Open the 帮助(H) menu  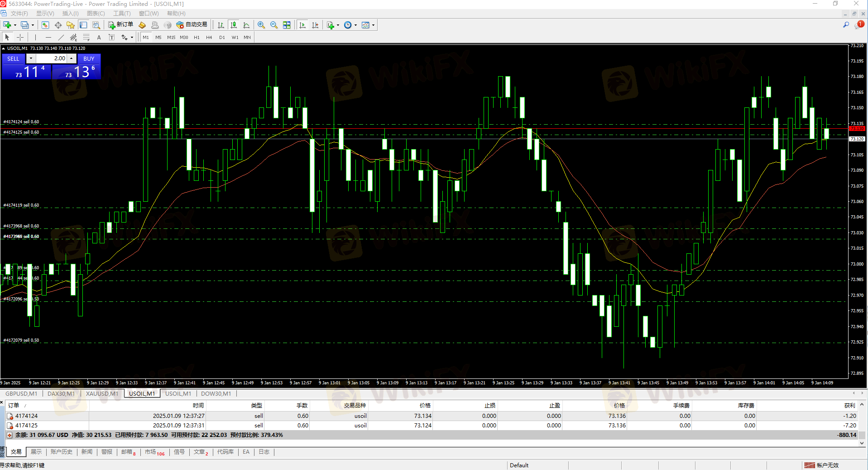tap(176, 14)
